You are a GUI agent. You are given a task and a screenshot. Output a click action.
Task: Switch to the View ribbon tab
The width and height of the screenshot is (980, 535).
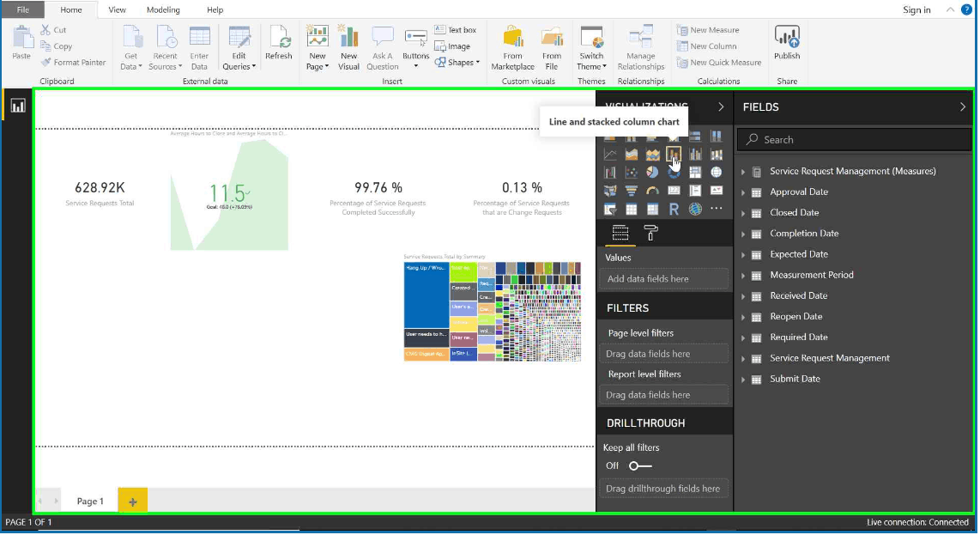(117, 9)
